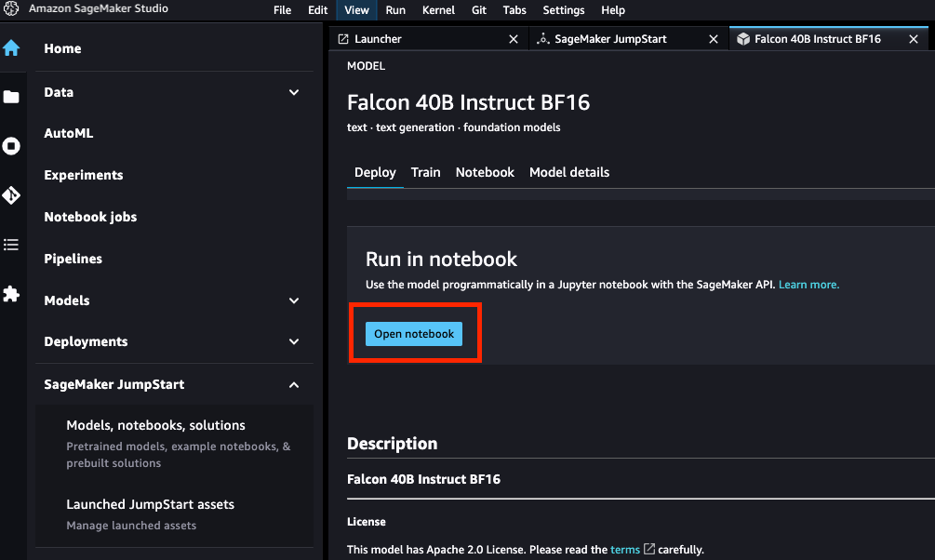Screen dimensions: 935x560
Task: Click the Amazon SageMaker Studio logo icon
Action: (12, 8)
